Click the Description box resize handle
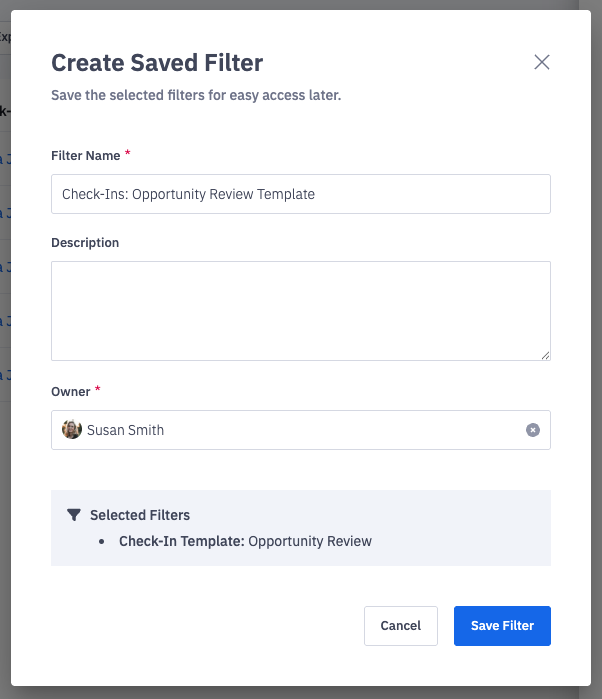 tap(546, 355)
